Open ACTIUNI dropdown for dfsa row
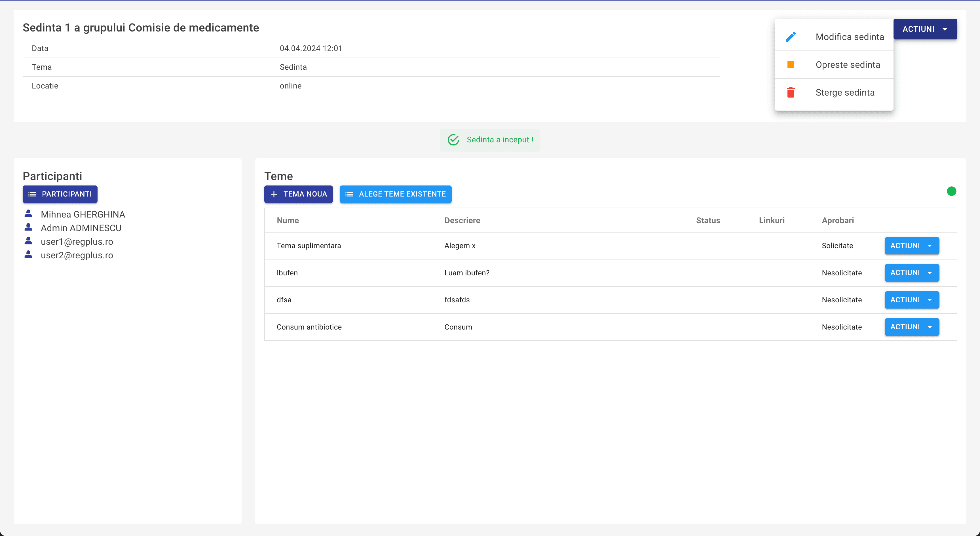Image resolution: width=980 pixels, height=536 pixels. click(912, 300)
